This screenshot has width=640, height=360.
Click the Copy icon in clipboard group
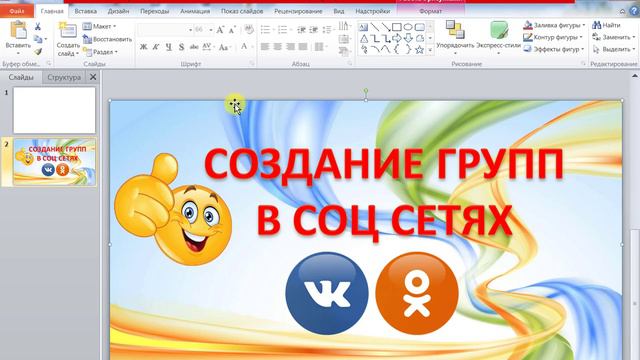click(38, 39)
